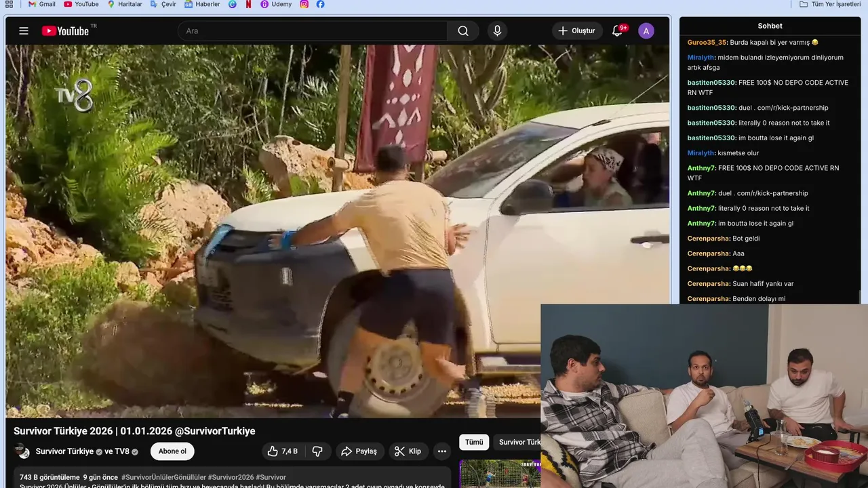Open the account avatar menu
This screenshot has width=868, height=488.
pos(646,30)
